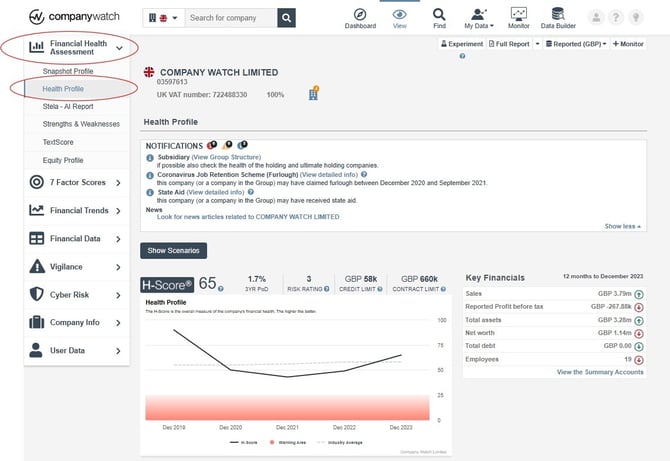Open View Group Structure link

(226, 157)
